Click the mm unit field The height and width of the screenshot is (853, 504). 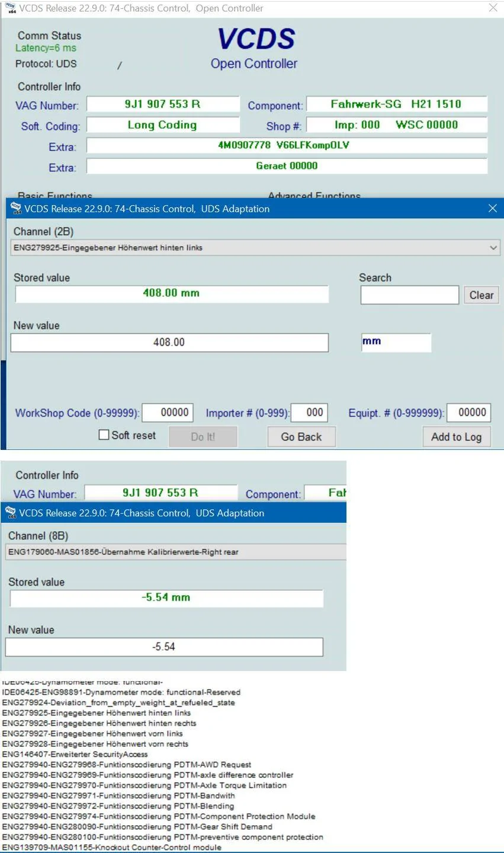(x=396, y=342)
